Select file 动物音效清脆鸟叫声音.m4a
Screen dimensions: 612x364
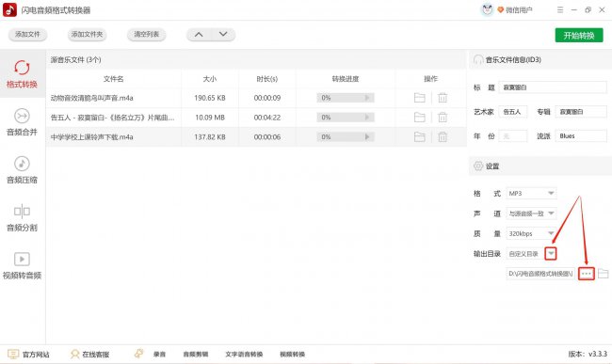point(91,98)
